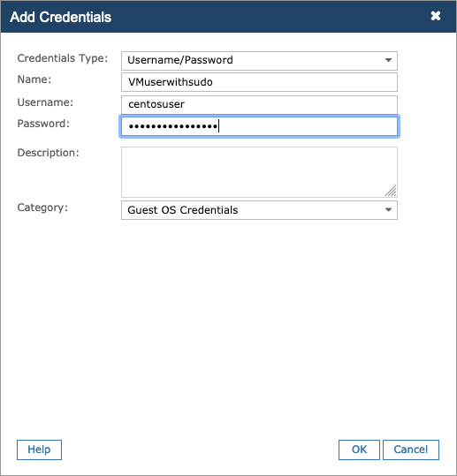This screenshot has width=457, height=476.
Task: Click the Category: label
Action: (x=42, y=208)
